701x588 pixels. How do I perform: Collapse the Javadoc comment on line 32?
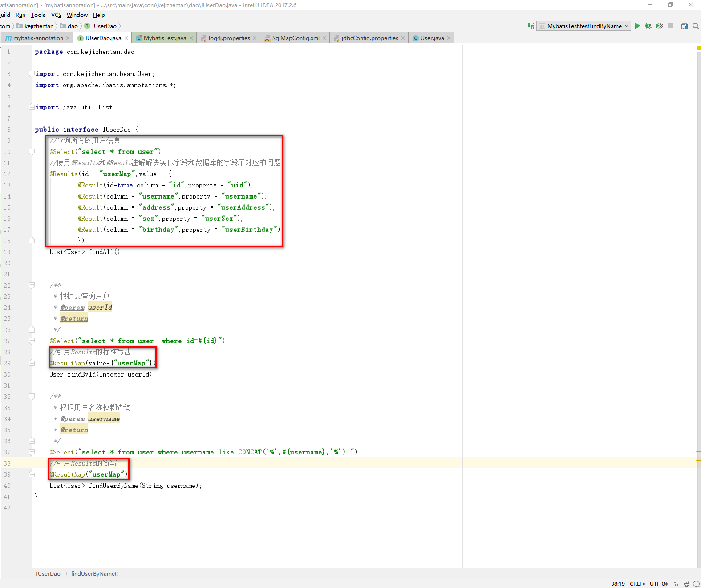pyautogui.click(x=32, y=396)
